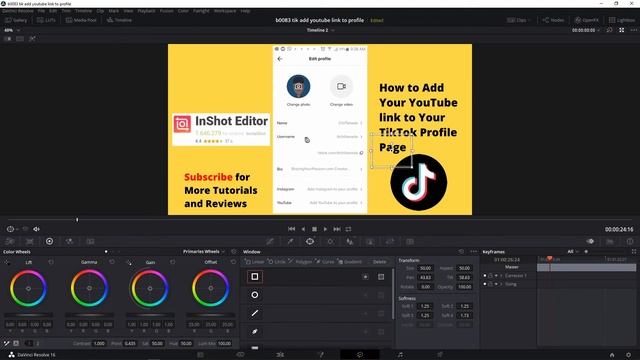
Task: Open the File menu
Action: point(41,11)
